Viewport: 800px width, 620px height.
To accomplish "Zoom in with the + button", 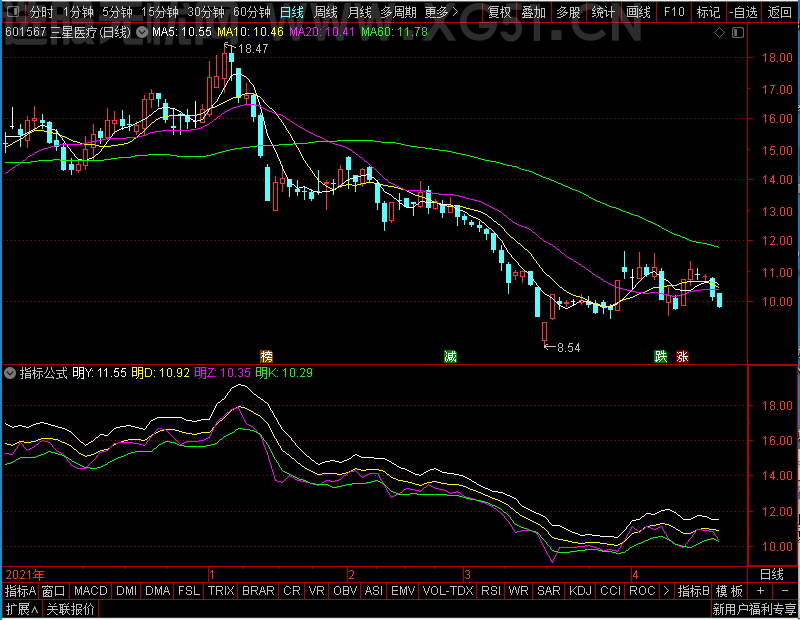I will pos(760,591).
